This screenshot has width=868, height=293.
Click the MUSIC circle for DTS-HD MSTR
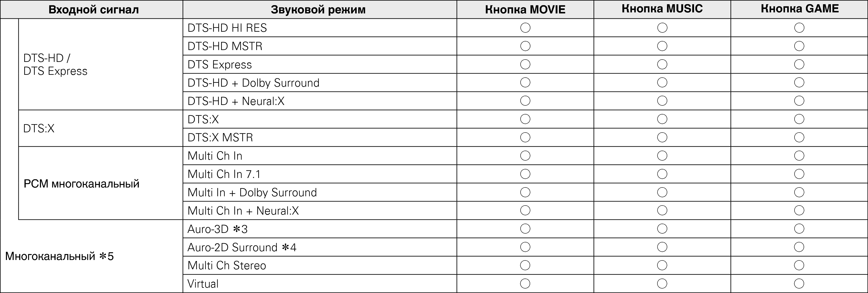coord(662,46)
